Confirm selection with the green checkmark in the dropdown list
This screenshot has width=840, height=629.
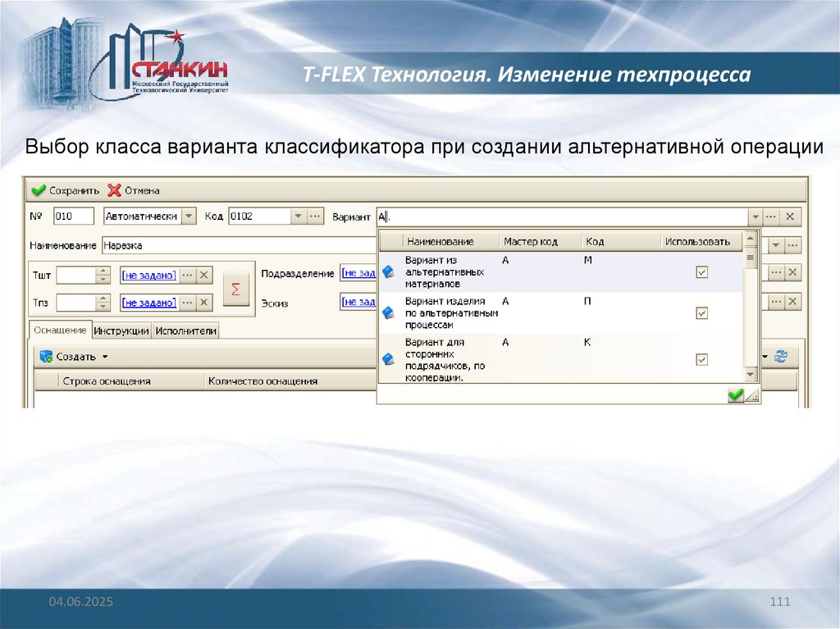[736, 395]
